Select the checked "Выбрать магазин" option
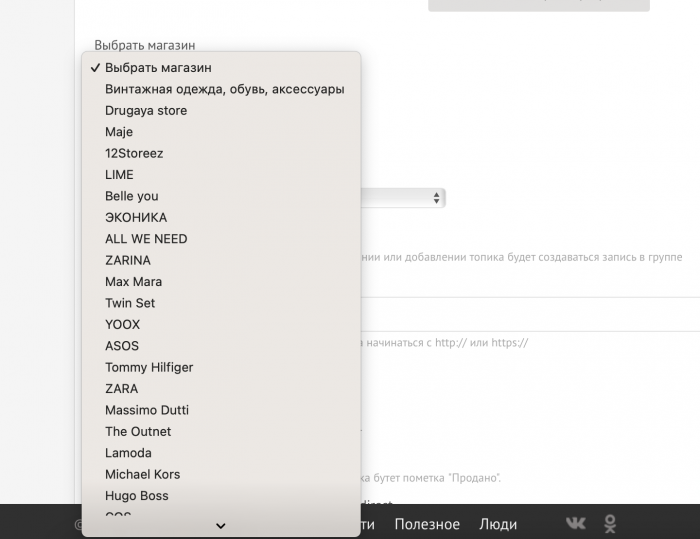 coord(221,68)
